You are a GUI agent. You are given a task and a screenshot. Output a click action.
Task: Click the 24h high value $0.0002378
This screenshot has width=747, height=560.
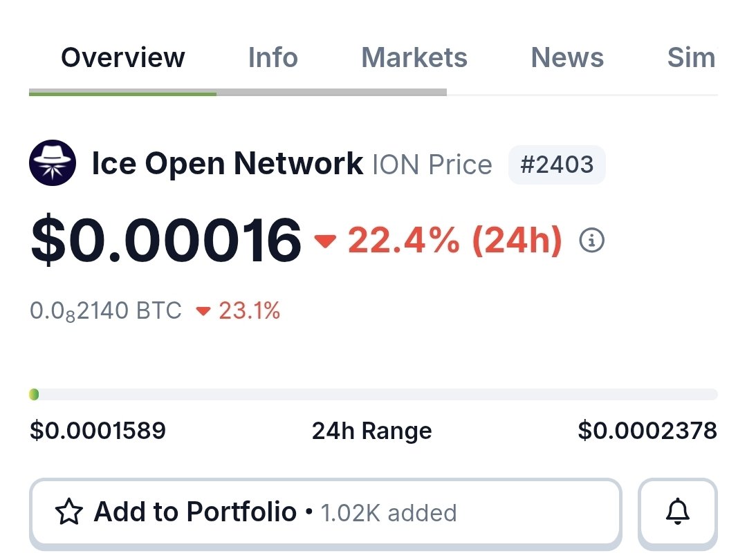647,431
